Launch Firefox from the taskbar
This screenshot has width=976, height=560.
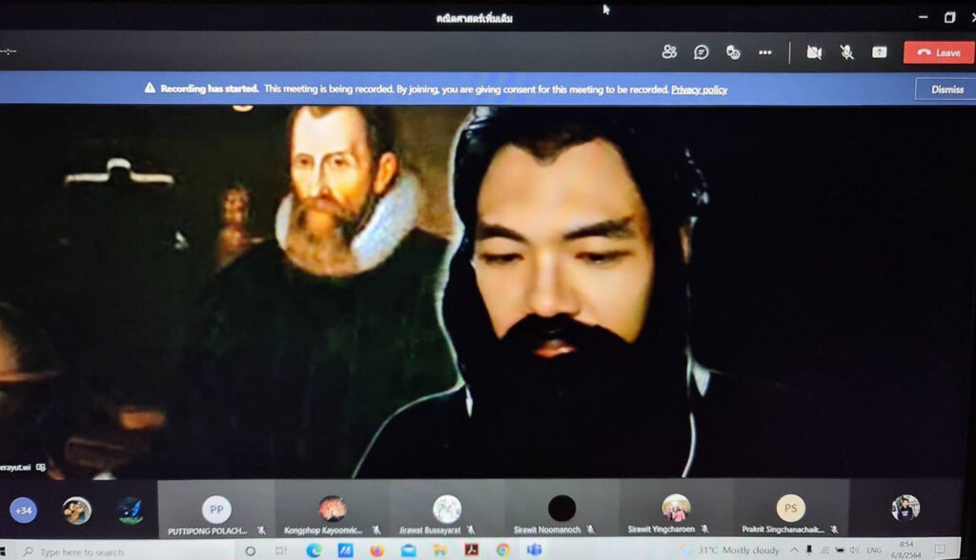coord(377,550)
